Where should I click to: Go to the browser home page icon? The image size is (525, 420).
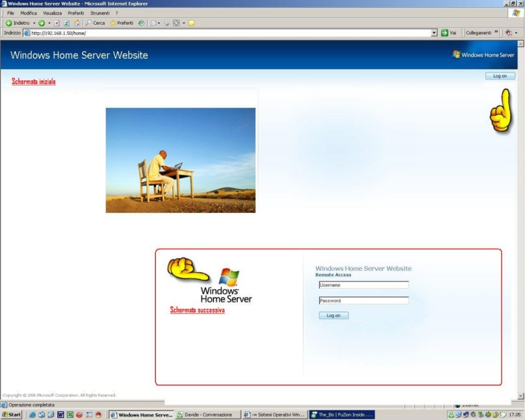[77, 23]
